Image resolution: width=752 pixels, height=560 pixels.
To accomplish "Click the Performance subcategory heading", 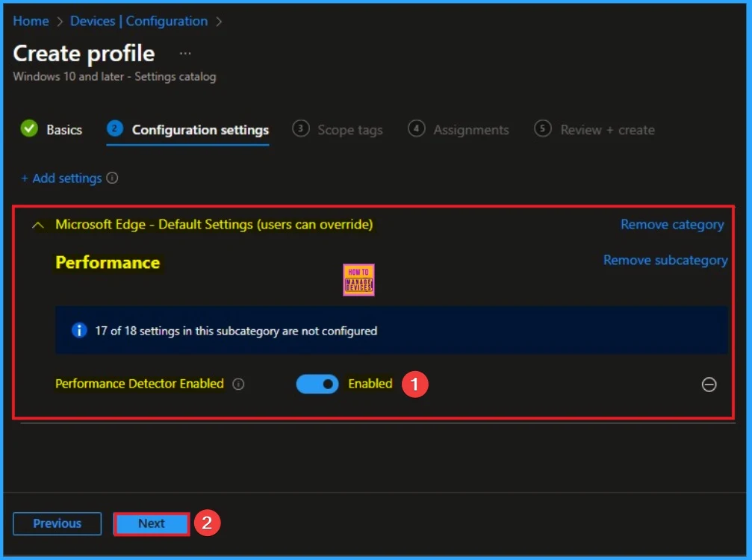I will [108, 262].
